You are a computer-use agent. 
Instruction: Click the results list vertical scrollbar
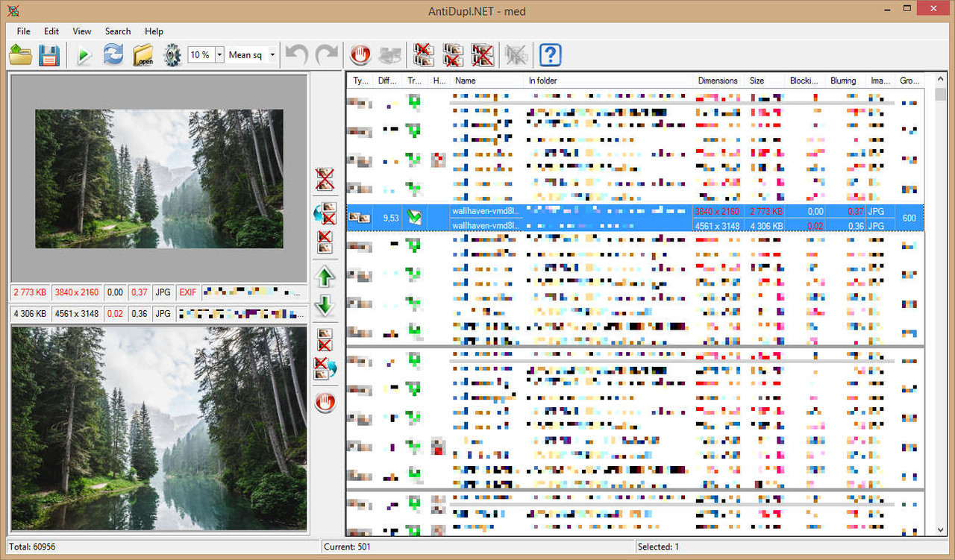tap(941, 304)
